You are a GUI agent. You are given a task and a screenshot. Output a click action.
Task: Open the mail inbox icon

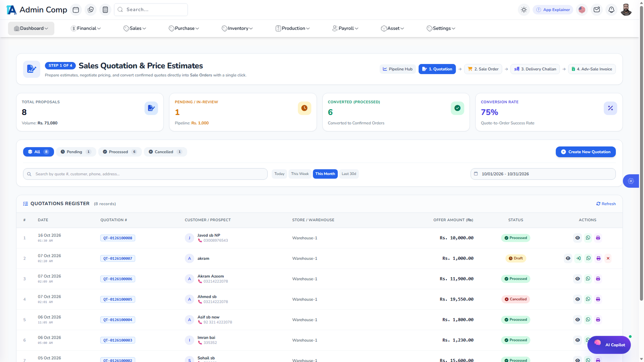597,10
